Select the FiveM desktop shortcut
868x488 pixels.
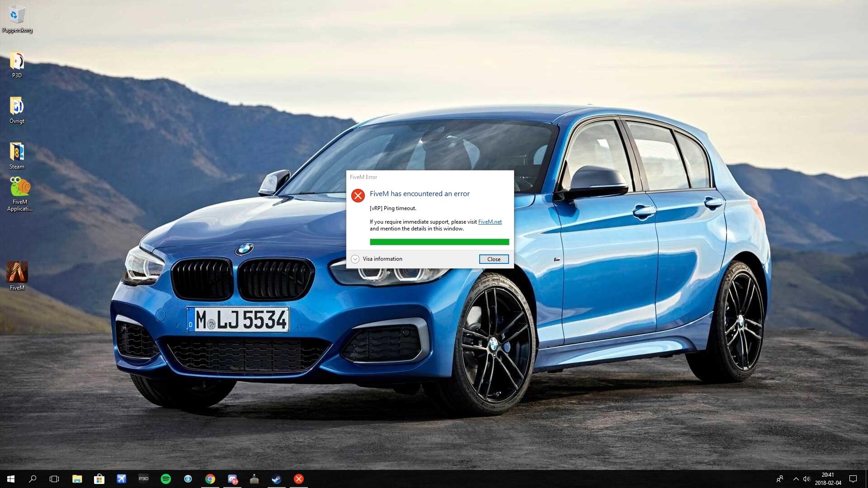pyautogui.click(x=17, y=272)
